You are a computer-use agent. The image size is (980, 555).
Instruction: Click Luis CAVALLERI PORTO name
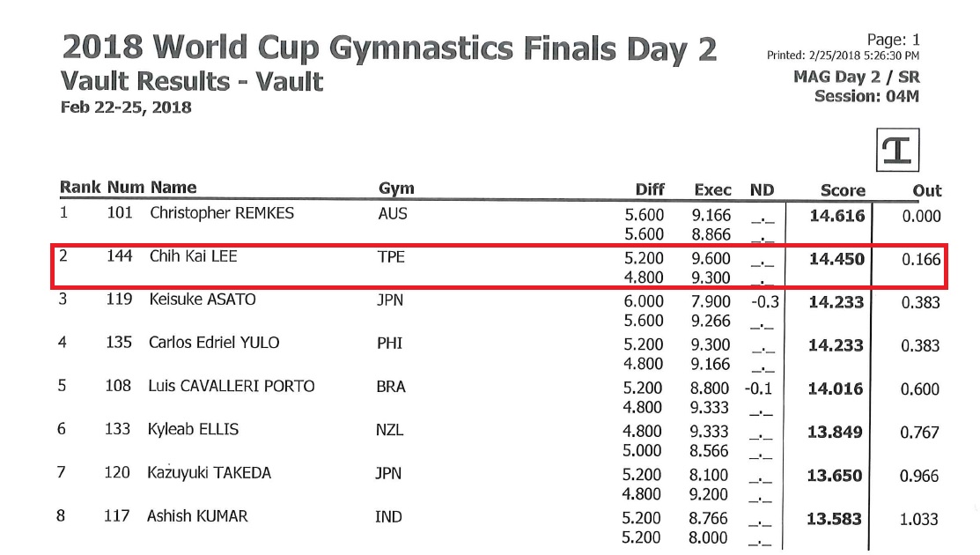tap(232, 386)
